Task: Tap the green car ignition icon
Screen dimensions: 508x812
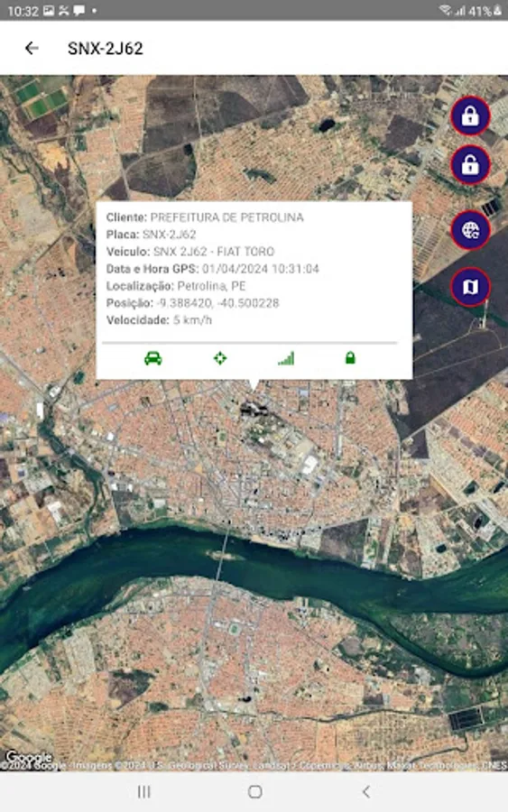Action: tap(152, 358)
